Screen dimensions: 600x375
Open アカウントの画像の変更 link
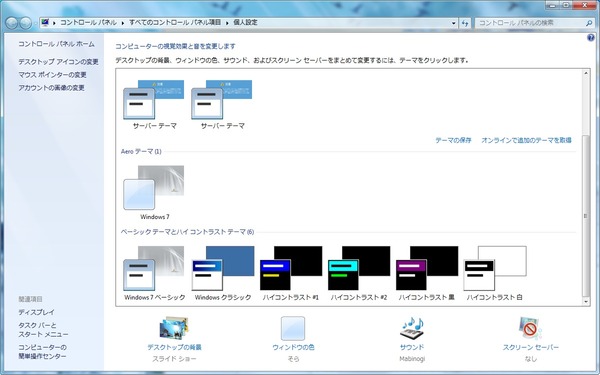tap(51, 88)
